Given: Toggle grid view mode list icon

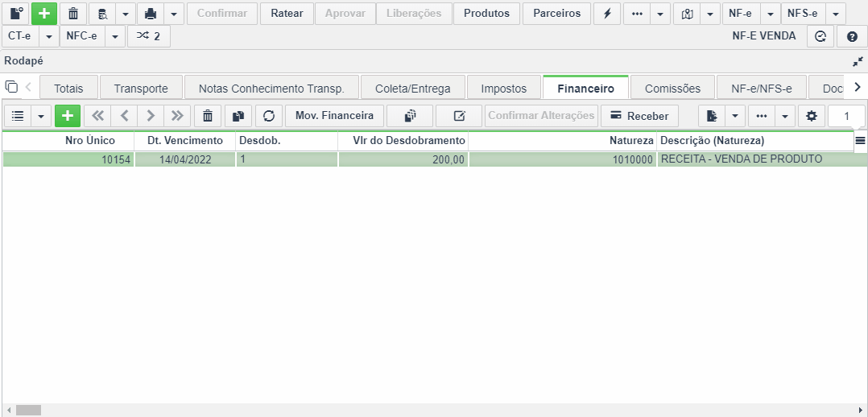Looking at the screenshot, I should pos(18,116).
